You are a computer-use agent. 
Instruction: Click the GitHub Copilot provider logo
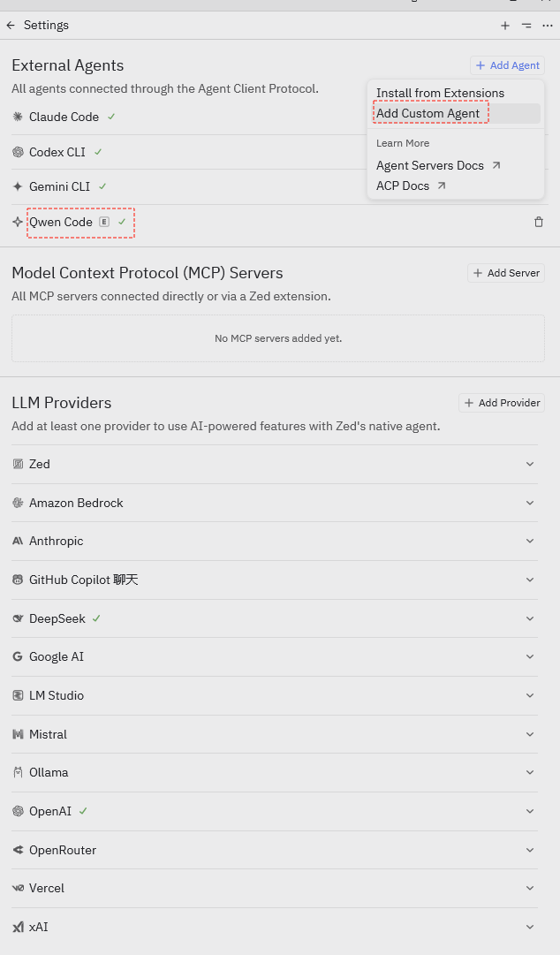pyautogui.click(x=18, y=580)
